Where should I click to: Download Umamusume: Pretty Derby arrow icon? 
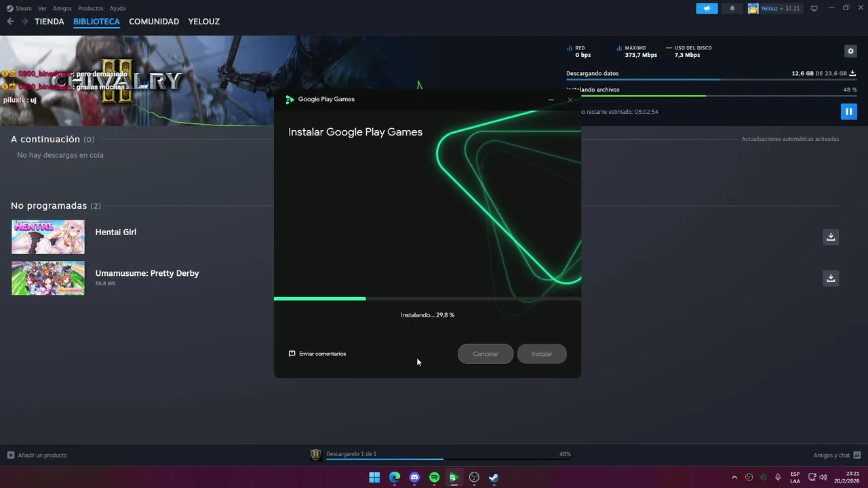click(831, 278)
